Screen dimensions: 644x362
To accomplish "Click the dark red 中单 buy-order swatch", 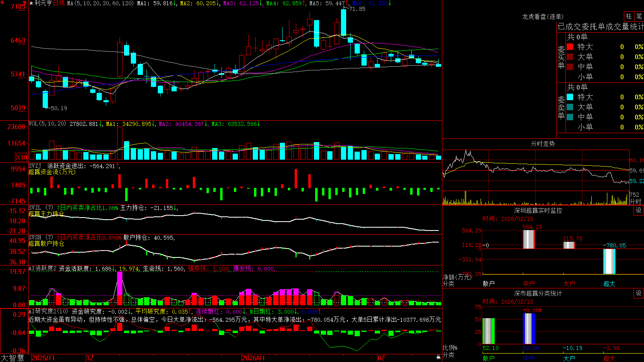I will coord(570,66).
